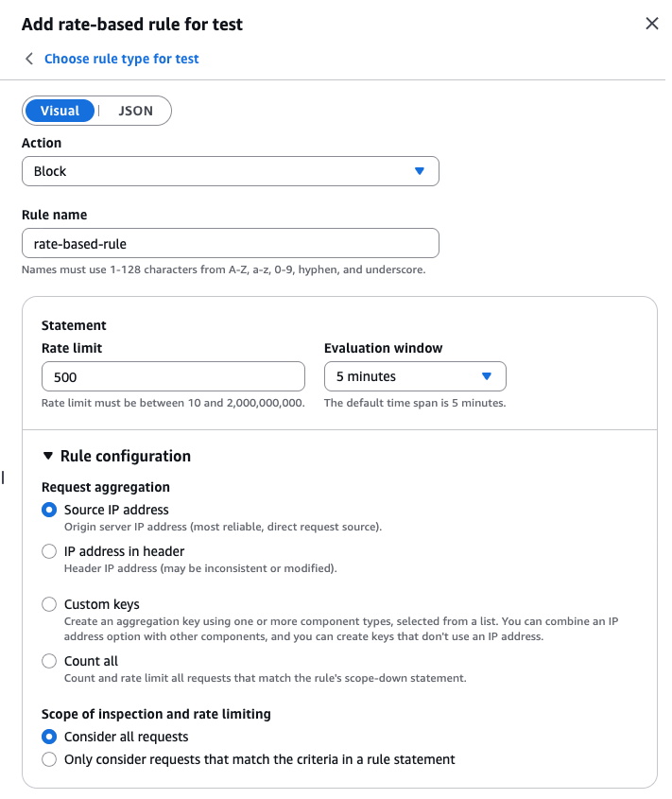Close the Add rate-based rule panel

(651, 24)
